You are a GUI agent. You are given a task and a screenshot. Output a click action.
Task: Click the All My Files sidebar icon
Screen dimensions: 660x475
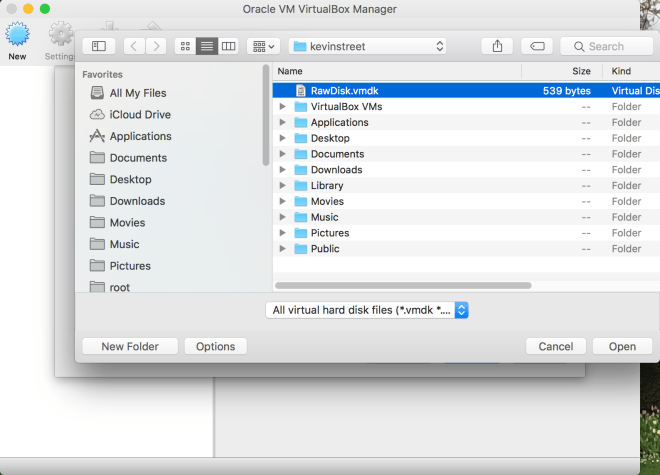tap(97, 93)
